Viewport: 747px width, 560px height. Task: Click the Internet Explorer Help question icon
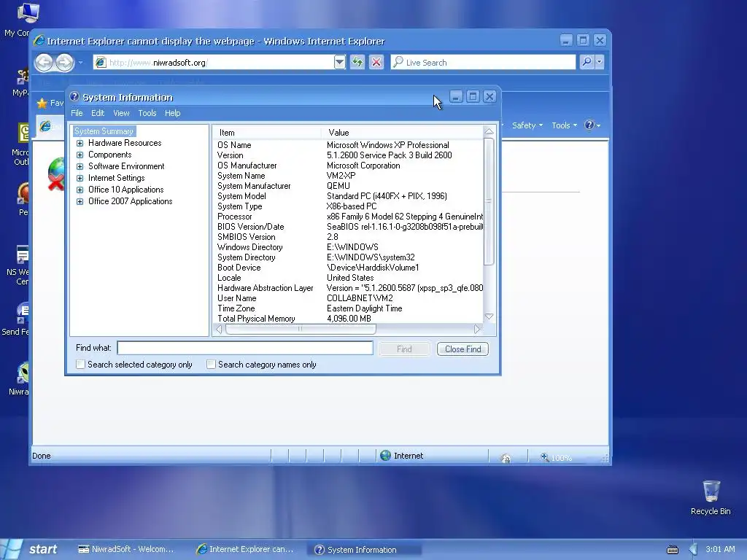589,125
